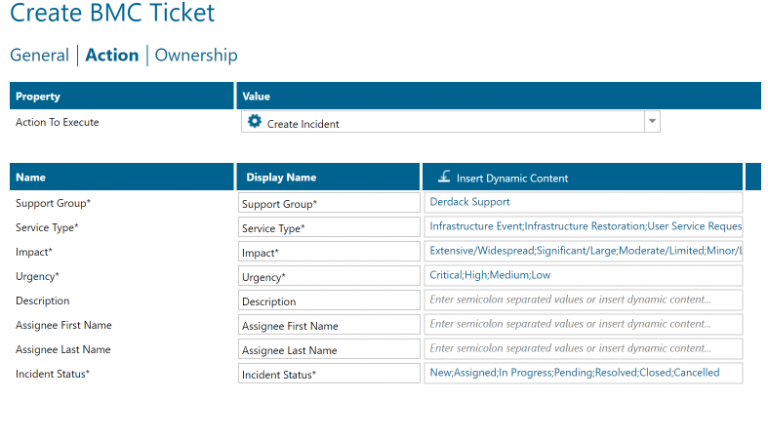Edit the Critical;High;Medium;Low urgency values
Viewport: 768px width, 440px height.
(583, 275)
